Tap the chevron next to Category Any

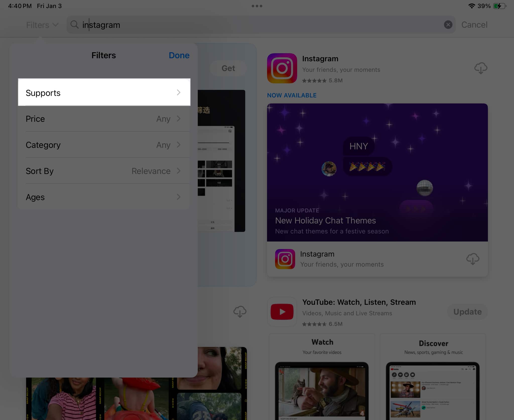pos(178,145)
